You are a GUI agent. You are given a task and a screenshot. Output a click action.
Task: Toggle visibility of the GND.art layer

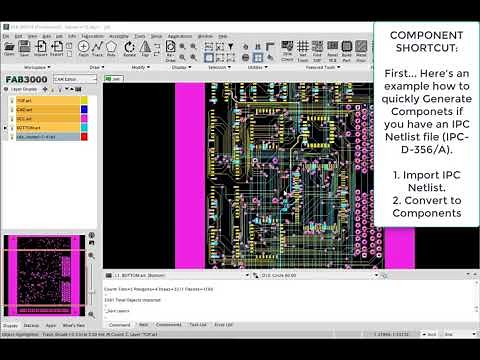click(12, 109)
